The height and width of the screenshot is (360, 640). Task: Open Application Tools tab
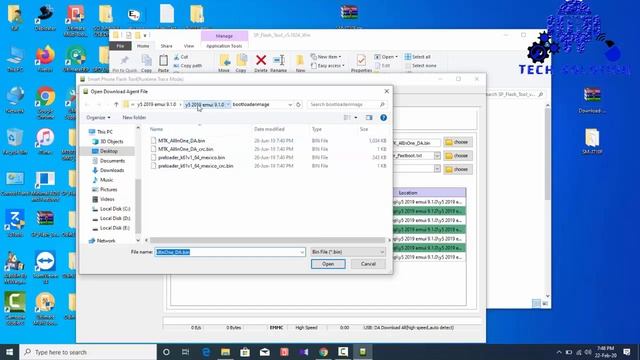(x=224, y=46)
